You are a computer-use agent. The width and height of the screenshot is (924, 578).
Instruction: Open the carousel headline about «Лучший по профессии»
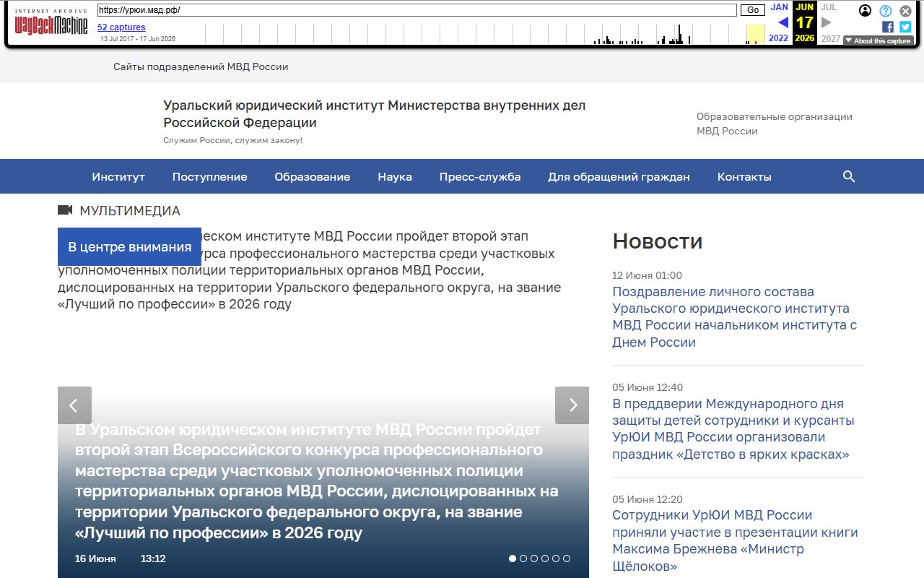[317, 481]
